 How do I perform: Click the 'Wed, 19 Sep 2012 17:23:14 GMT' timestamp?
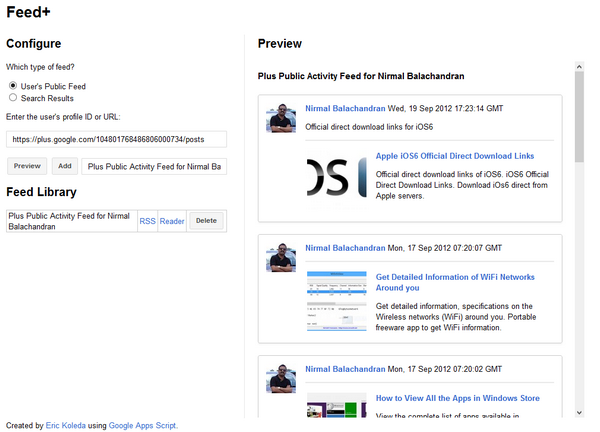click(x=445, y=108)
